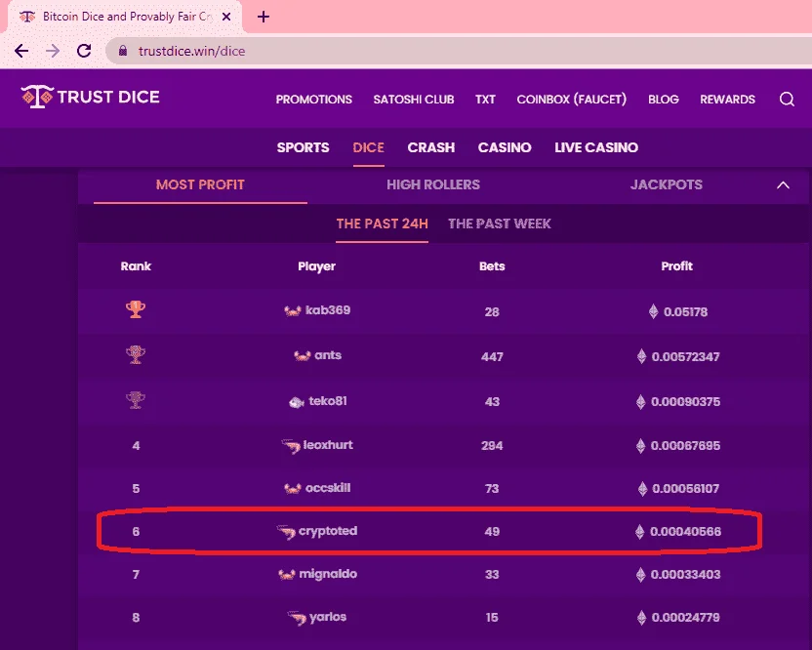Click Ethereum icon next to 0.00067695

[640, 445]
